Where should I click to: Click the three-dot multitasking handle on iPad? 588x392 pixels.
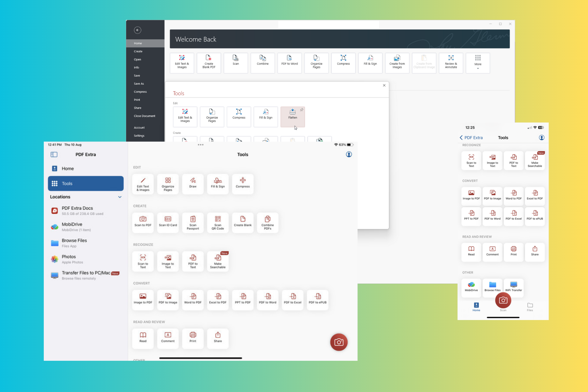[201, 145]
